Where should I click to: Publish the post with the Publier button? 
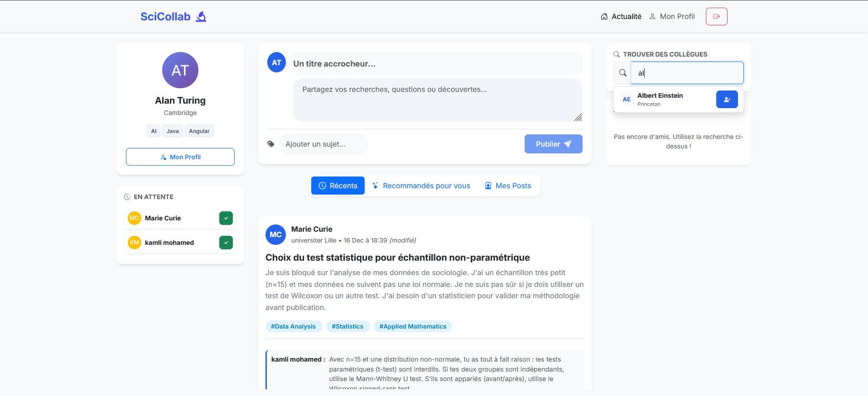pyautogui.click(x=554, y=144)
